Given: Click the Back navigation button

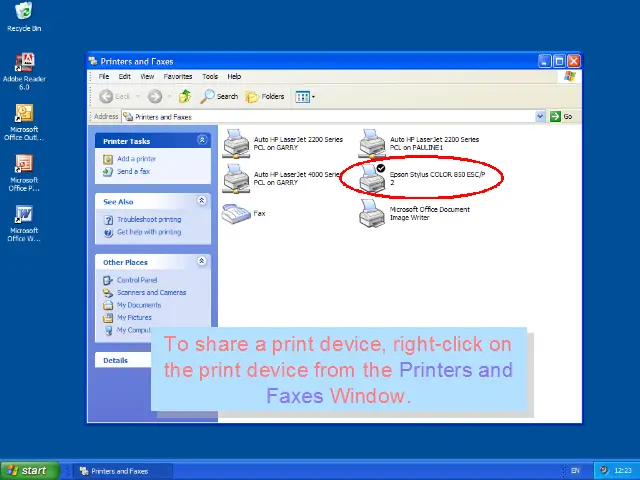Looking at the screenshot, I should click(x=115, y=97).
